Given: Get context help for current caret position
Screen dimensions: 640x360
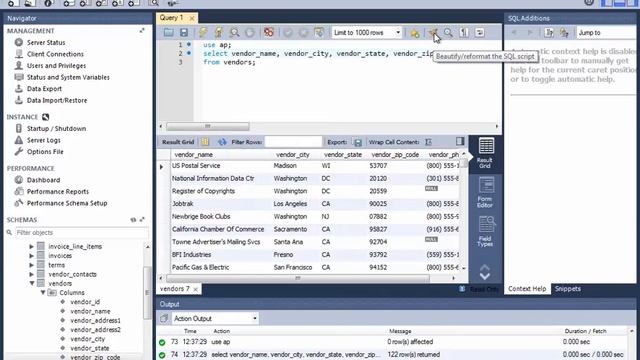Looking at the screenshot, I should pos(549,32).
